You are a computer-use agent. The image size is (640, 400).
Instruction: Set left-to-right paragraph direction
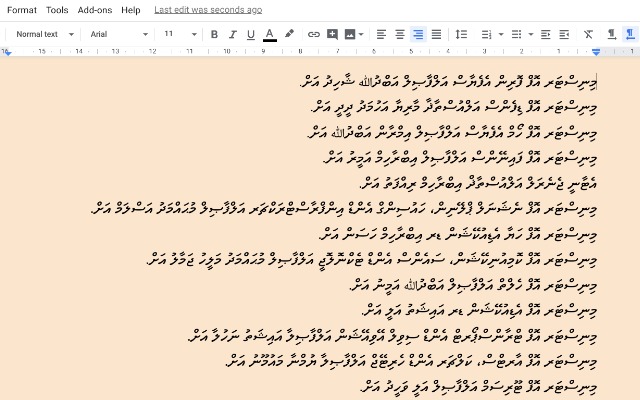click(x=611, y=34)
